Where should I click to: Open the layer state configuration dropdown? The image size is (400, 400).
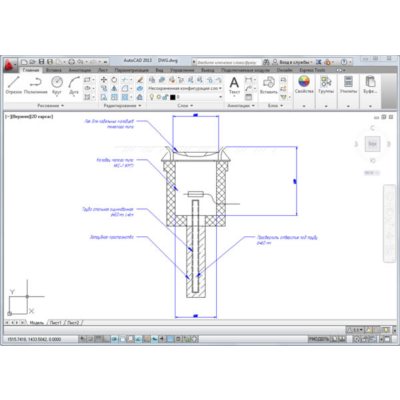tap(185, 88)
